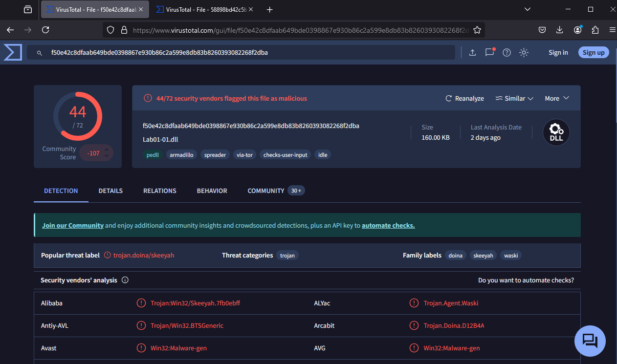The image size is (617, 364).
Task: Click info icon next to Security vendors' analysis
Action: click(125, 280)
